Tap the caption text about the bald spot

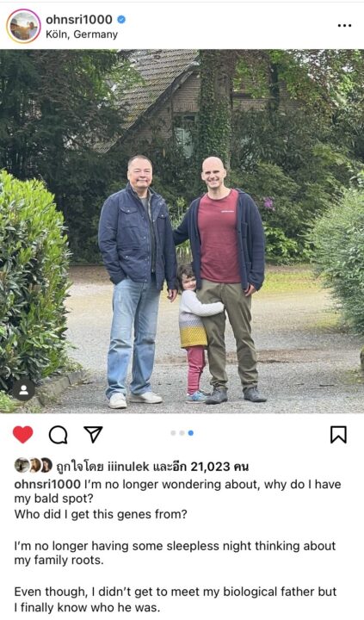click(x=178, y=492)
